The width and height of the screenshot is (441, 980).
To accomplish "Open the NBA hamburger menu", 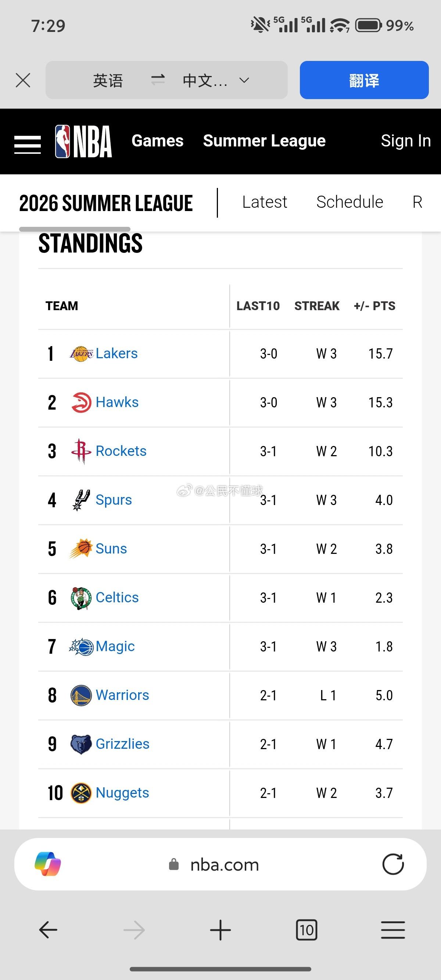I will coord(28,145).
